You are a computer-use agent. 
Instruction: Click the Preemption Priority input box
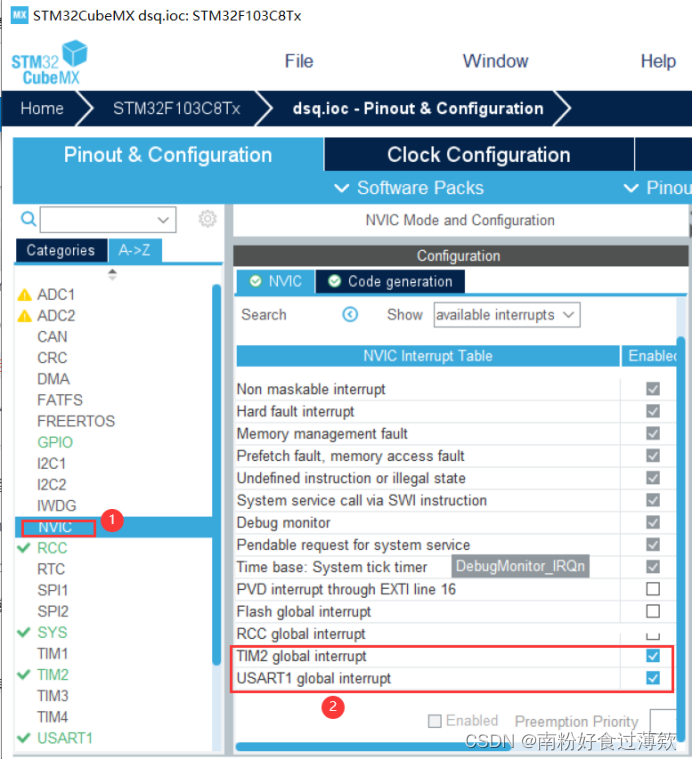(x=663, y=721)
